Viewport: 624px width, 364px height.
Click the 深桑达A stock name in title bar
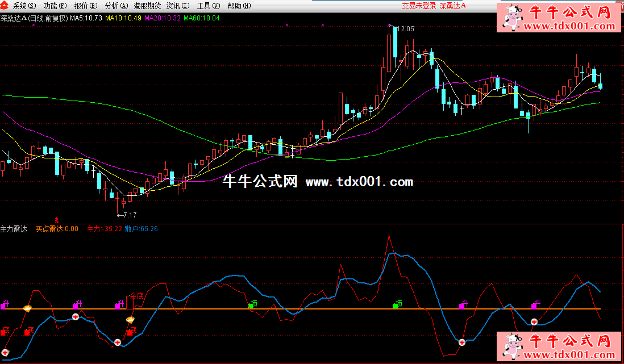click(x=453, y=6)
